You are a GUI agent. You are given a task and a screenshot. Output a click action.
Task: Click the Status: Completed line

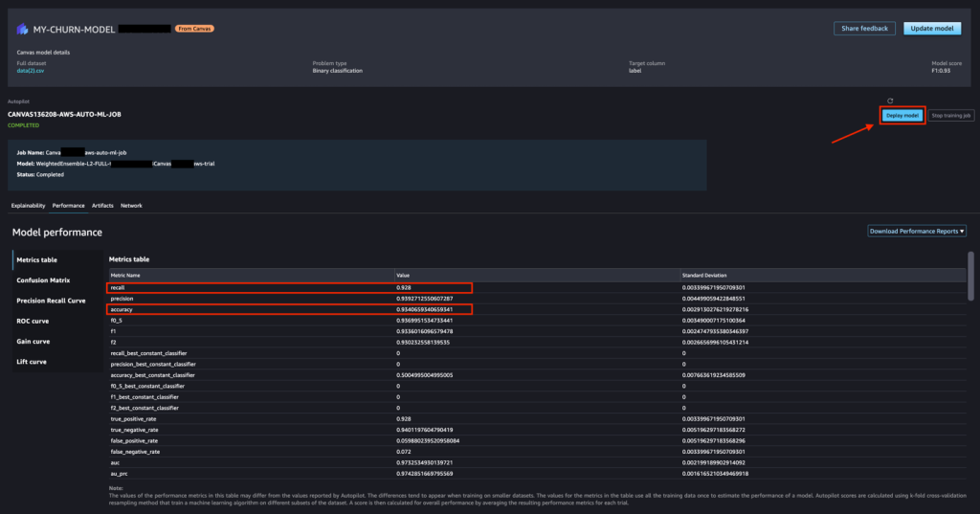[x=40, y=175]
